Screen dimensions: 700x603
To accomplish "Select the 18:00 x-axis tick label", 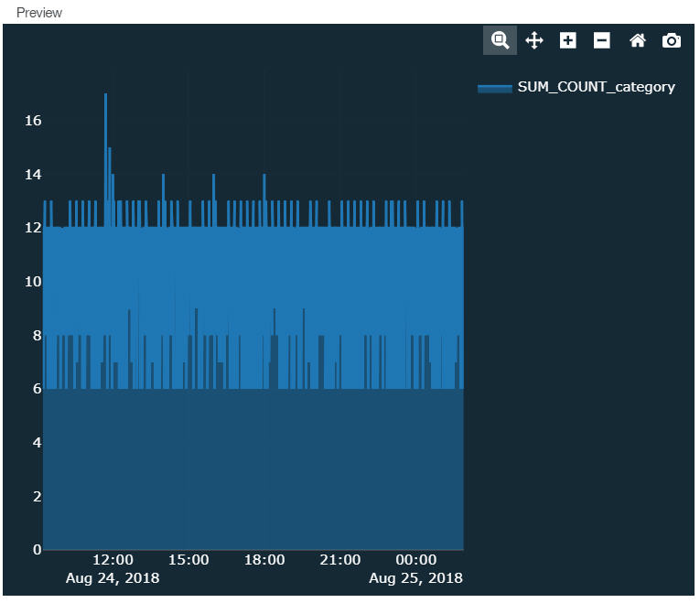I will click(264, 560).
